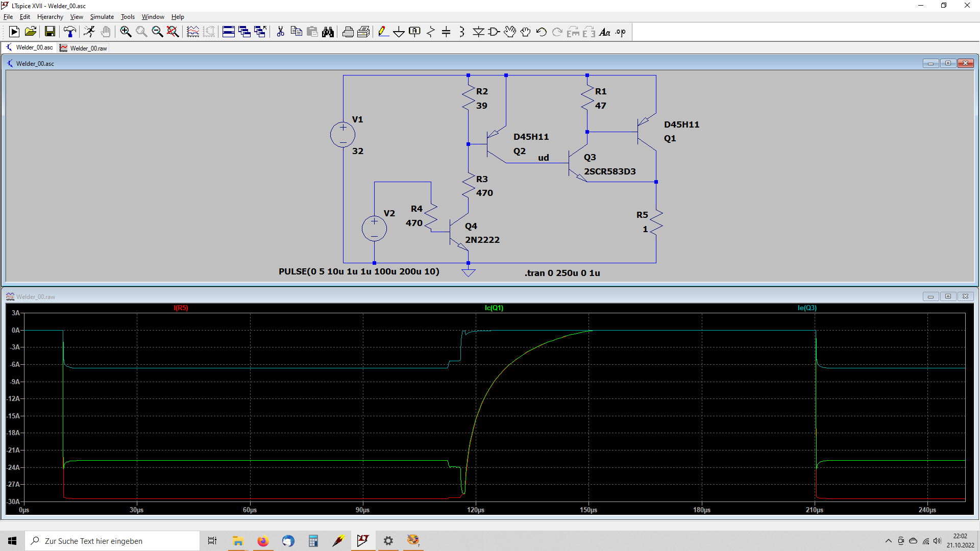
Task: Open the Hierarchy menu
Action: click(50, 17)
